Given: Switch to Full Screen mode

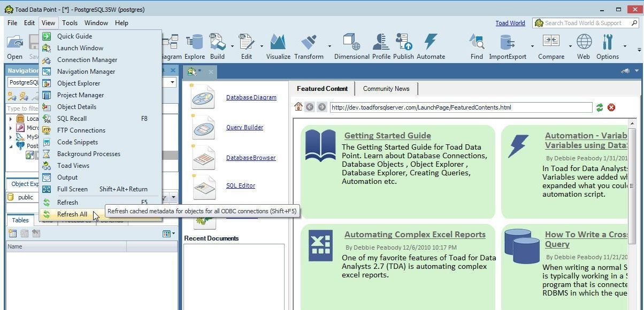Looking at the screenshot, I should [x=101, y=189].
